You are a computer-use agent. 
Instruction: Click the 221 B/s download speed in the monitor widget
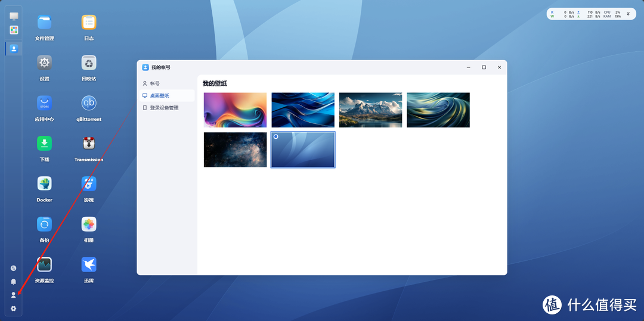tap(594, 17)
